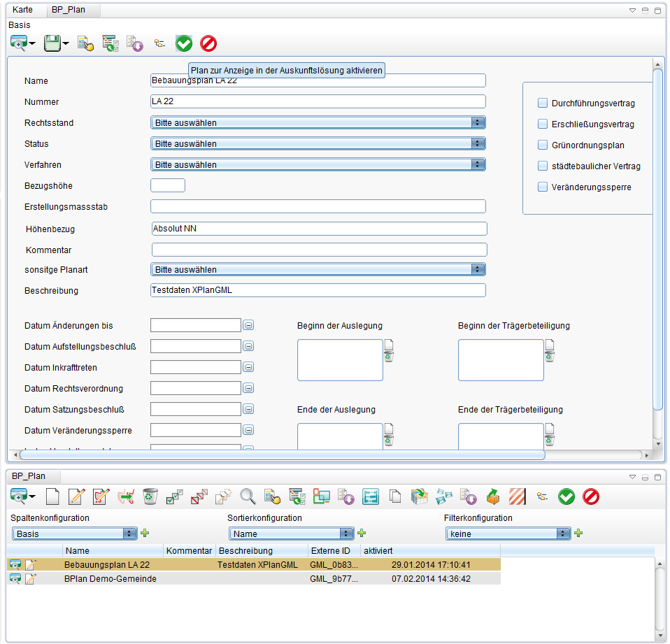Select the BP_Plan tab at the top
The height and width of the screenshot is (644, 670).
point(68,10)
